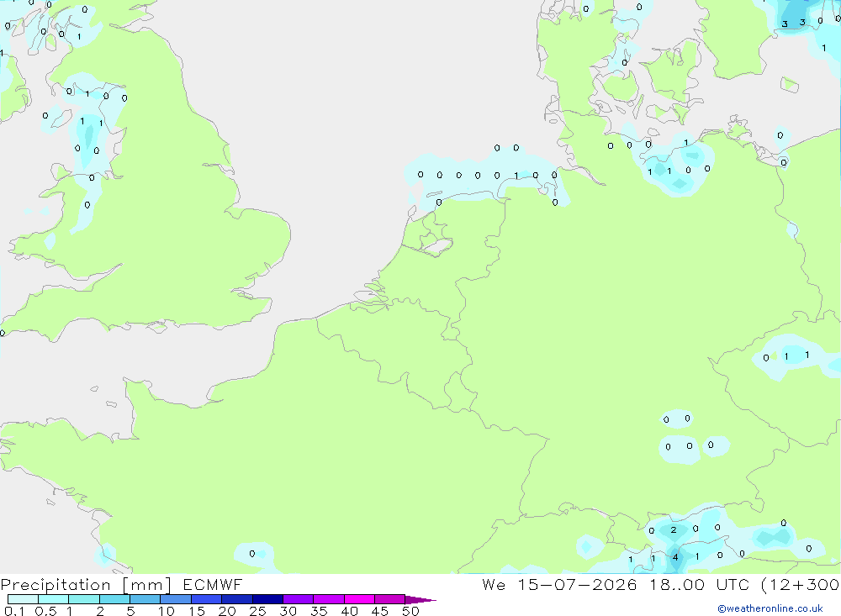Open the weatheronline.co.uk copyright link

770,608
